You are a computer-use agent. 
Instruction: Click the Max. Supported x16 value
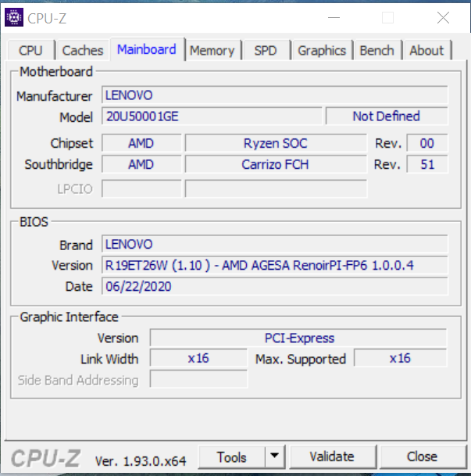click(401, 358)
